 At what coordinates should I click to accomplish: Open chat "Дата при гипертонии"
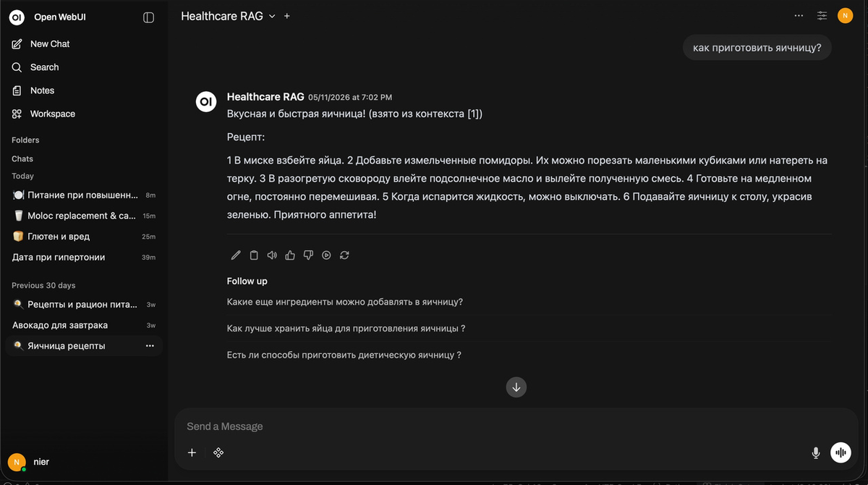[x=84, y=257]
